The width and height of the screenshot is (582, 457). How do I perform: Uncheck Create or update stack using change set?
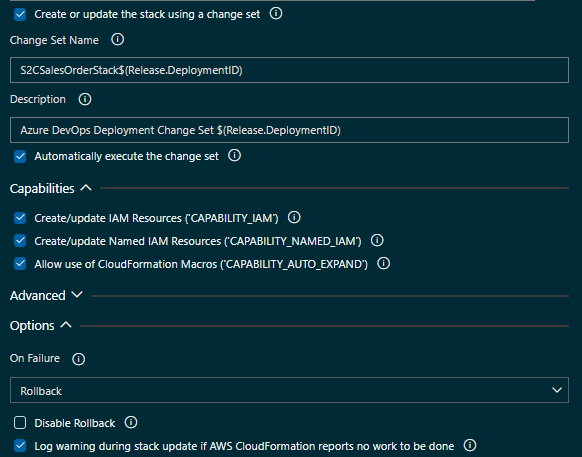tap(20, 14)
